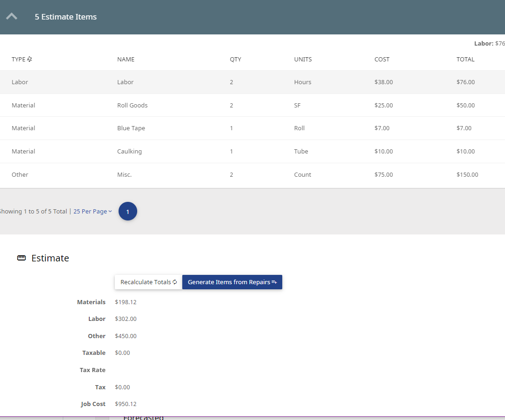Select the Roll Goods material row
Image resolution: width=505 pixels, height=420 pixels.
click(x=252, y=105)
